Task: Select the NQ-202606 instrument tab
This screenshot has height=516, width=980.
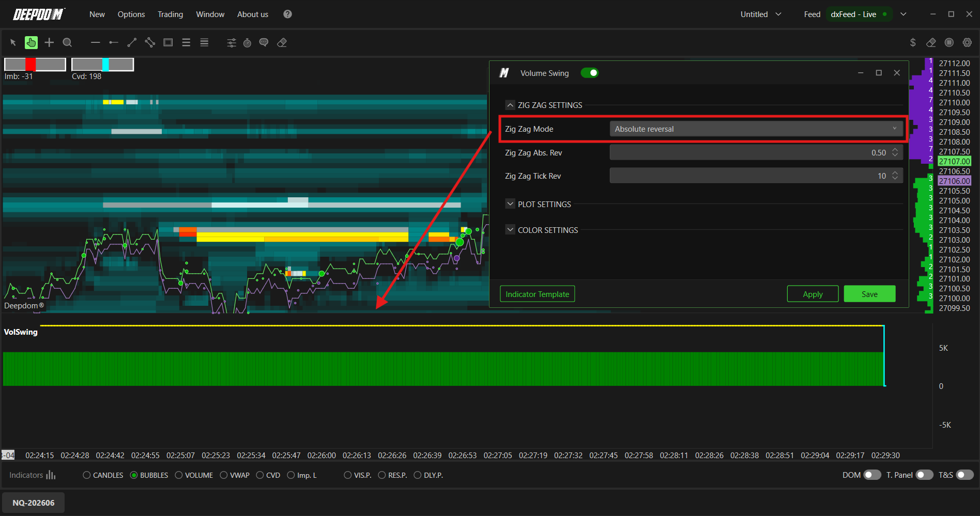Action: point(34,503)
